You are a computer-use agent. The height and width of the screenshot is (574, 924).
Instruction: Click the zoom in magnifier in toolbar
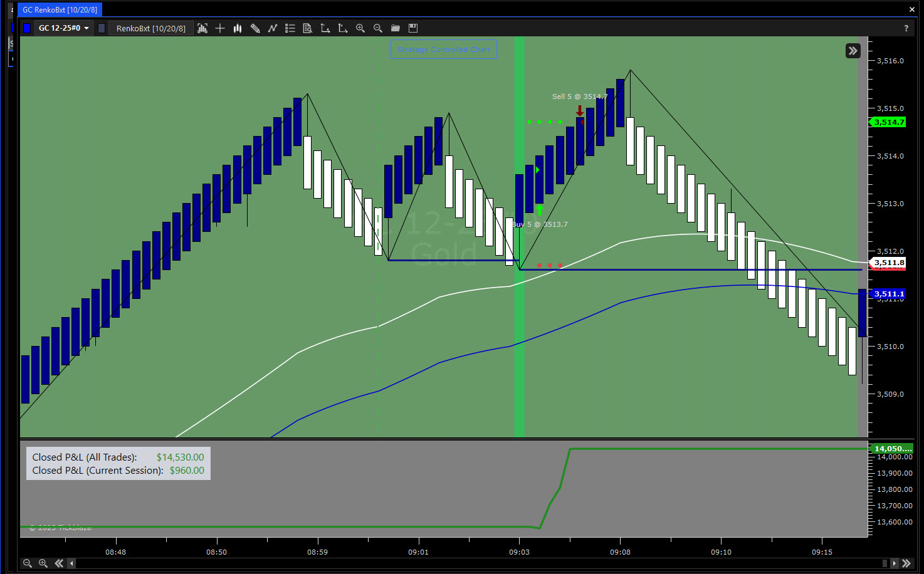(360, 28)
